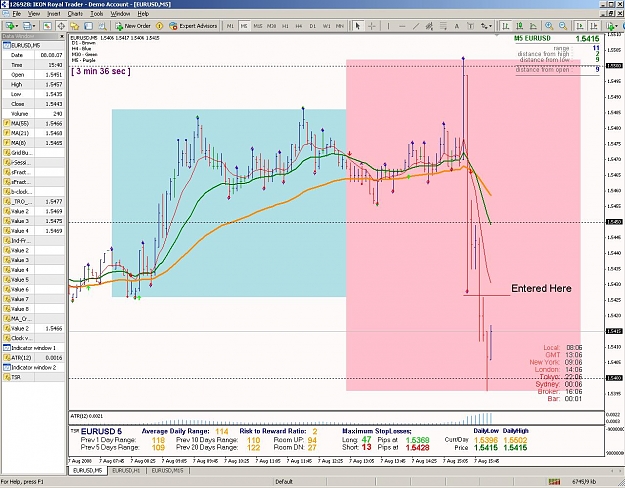Click the 'Entered Here' chart label

[x=541, y=288]
